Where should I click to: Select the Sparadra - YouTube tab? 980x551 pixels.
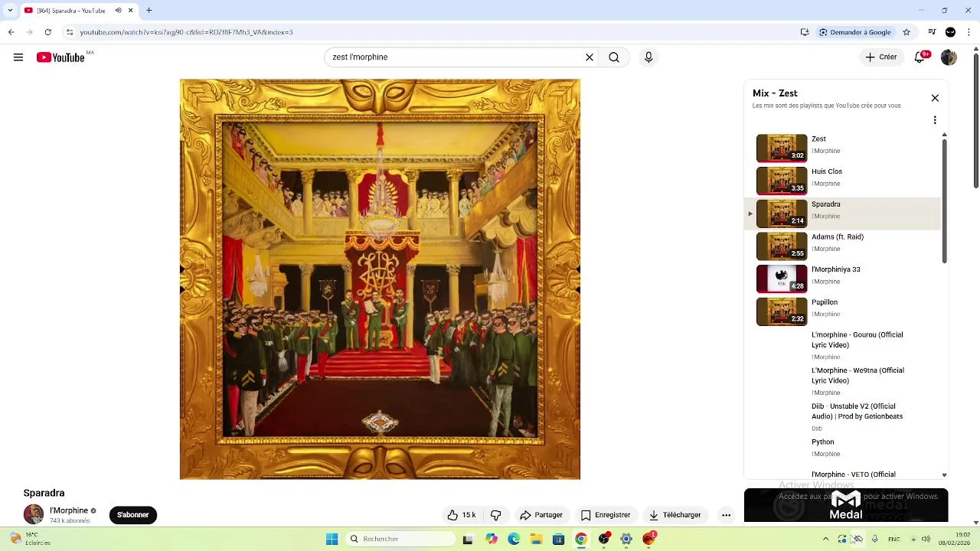(x=70, y=11)
